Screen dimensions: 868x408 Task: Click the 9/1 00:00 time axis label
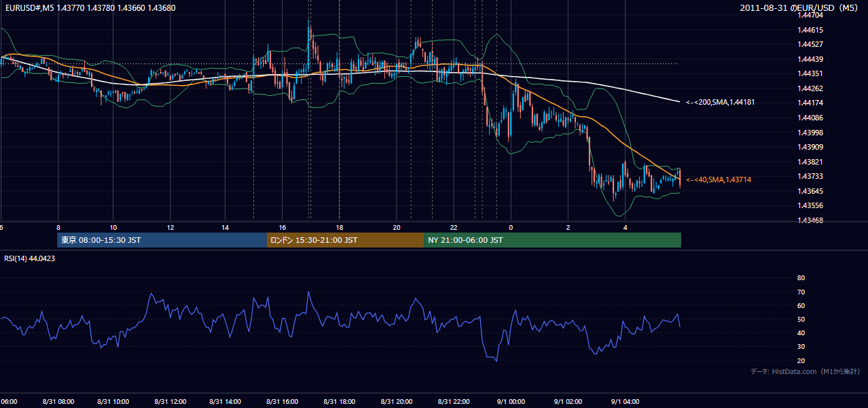tap(511, 401)
